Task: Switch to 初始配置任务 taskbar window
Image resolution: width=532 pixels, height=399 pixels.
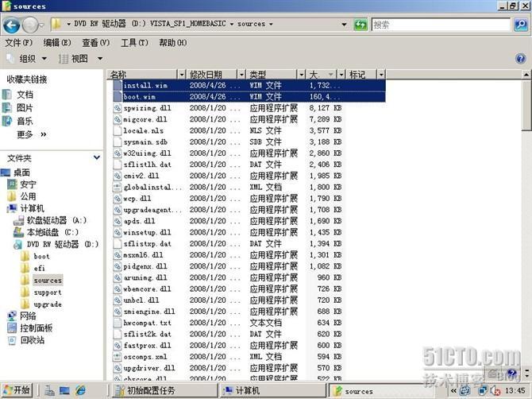Action: coord(164,390)
